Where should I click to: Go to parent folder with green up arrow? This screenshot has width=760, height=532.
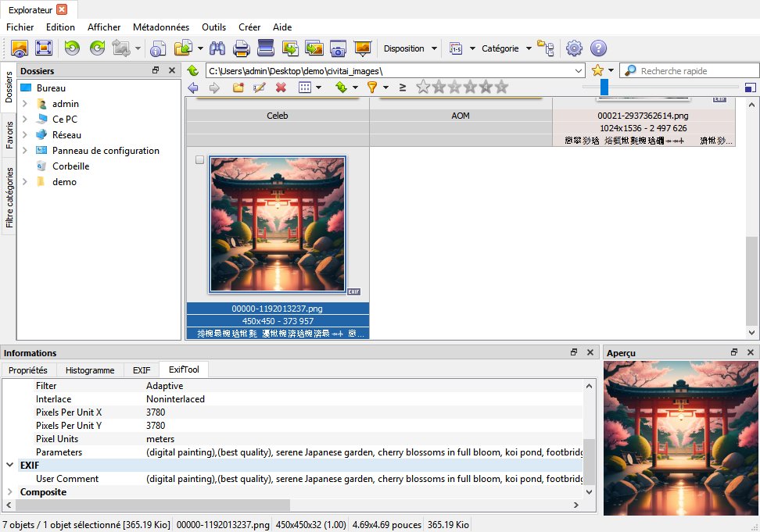click(193, 70)
